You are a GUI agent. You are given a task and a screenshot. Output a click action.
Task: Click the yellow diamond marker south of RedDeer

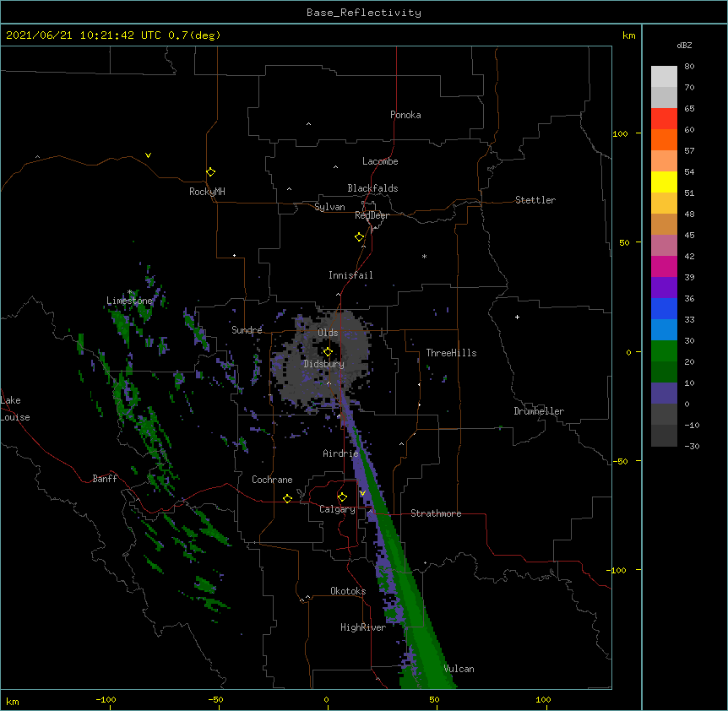360,237
